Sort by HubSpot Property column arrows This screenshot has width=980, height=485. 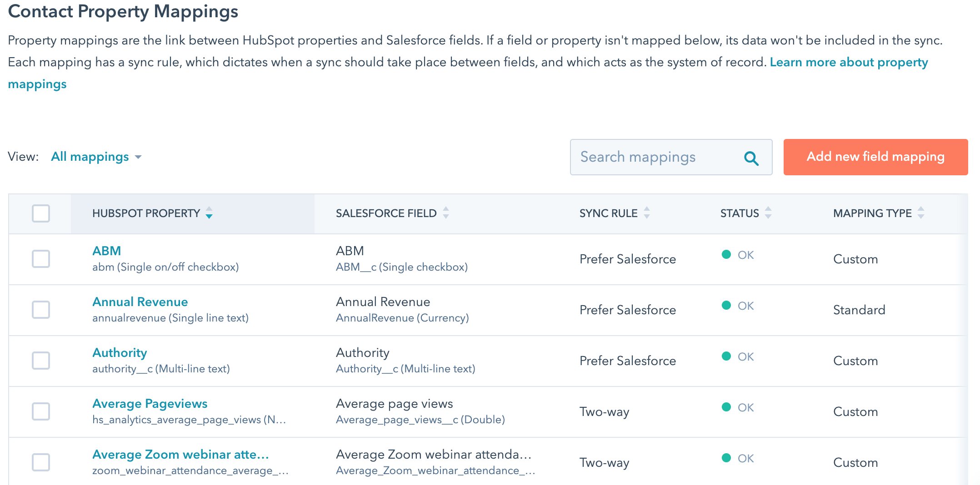[x=209, y=213]
